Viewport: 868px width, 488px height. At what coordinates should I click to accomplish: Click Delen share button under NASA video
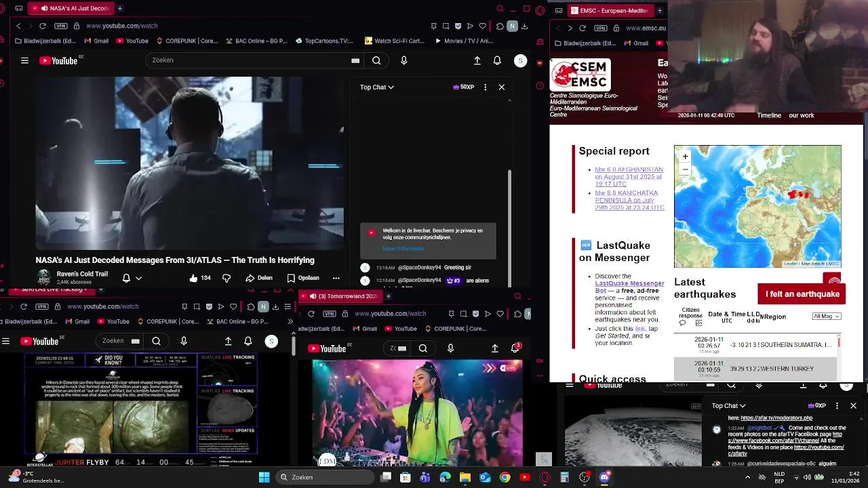(259, 278)
